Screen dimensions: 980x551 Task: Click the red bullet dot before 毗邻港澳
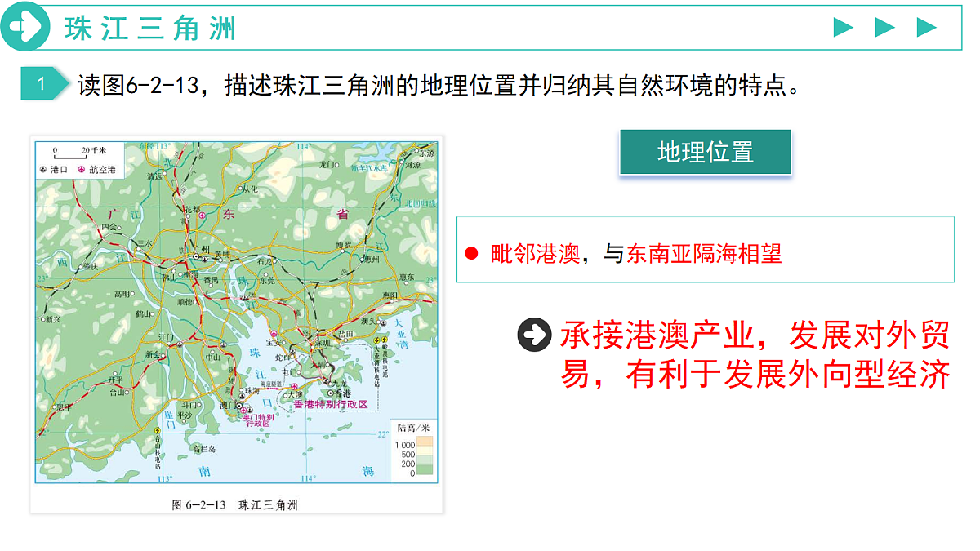click(470, 254)
